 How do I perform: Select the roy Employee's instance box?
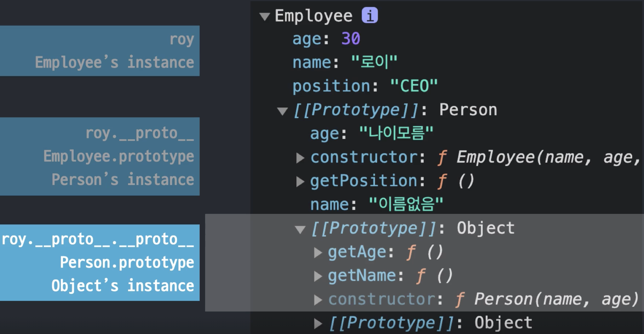coord(100,51)
